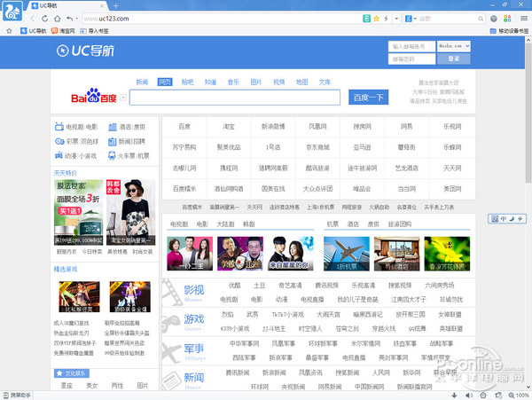The width and height of the screenshot is (532, 400).
Task: Switch to the 音乐 search tab
Action: pos(233,82)
